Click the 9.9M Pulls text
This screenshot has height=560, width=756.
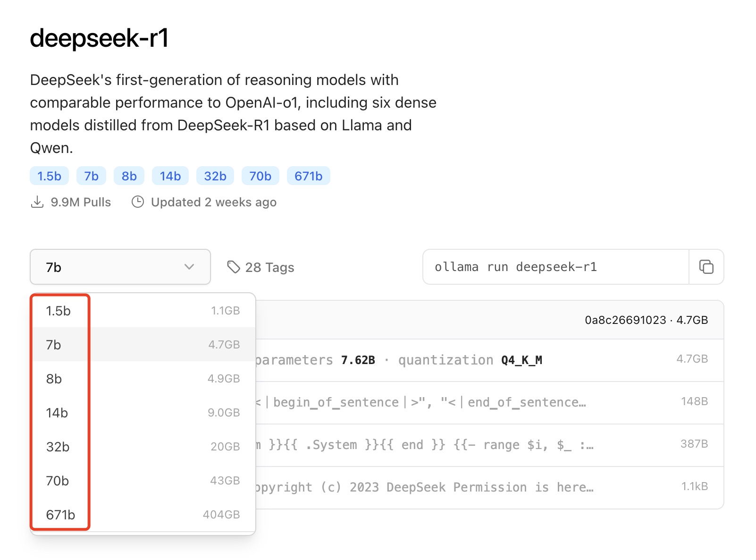pos(81,202)
